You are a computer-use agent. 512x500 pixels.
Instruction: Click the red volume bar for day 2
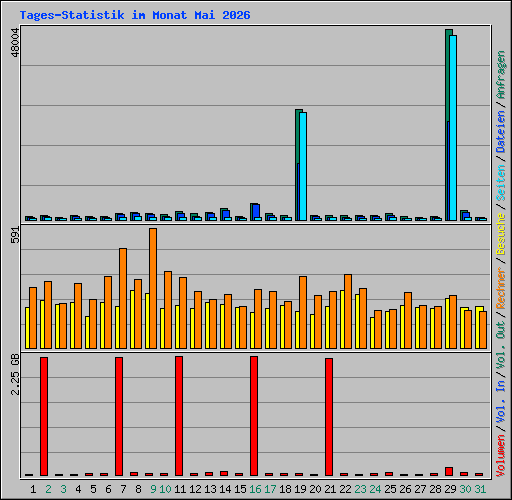pyautogui.click(x=44, y=416)
